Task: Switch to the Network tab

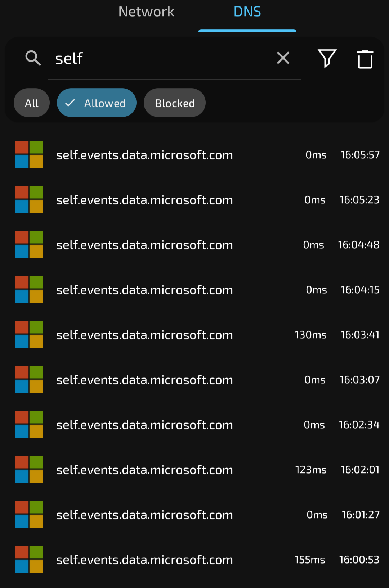Action: [x=146, y=12]
